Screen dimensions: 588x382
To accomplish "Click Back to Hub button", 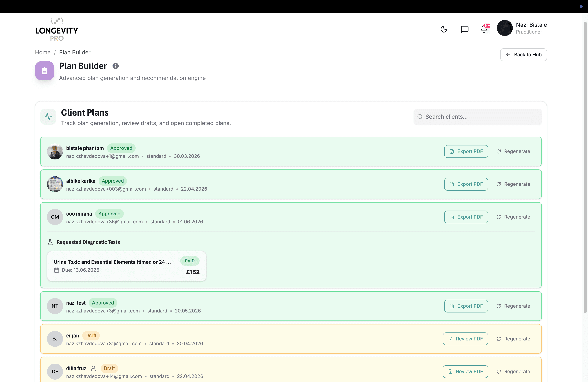I will coord(523,55).
